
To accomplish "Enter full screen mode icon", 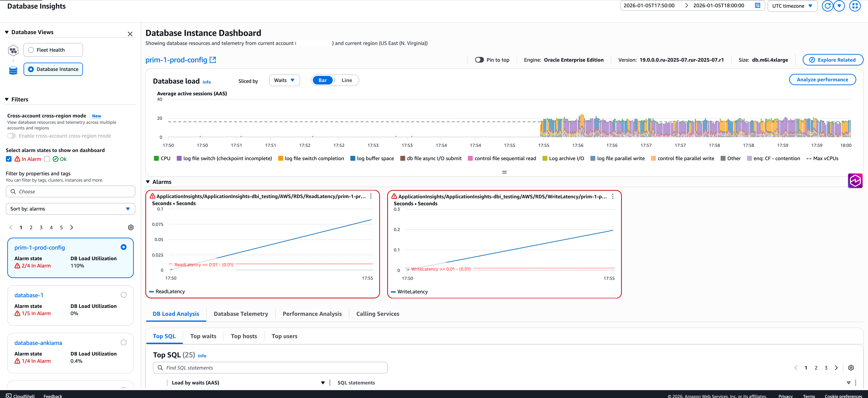I will 855,6.
